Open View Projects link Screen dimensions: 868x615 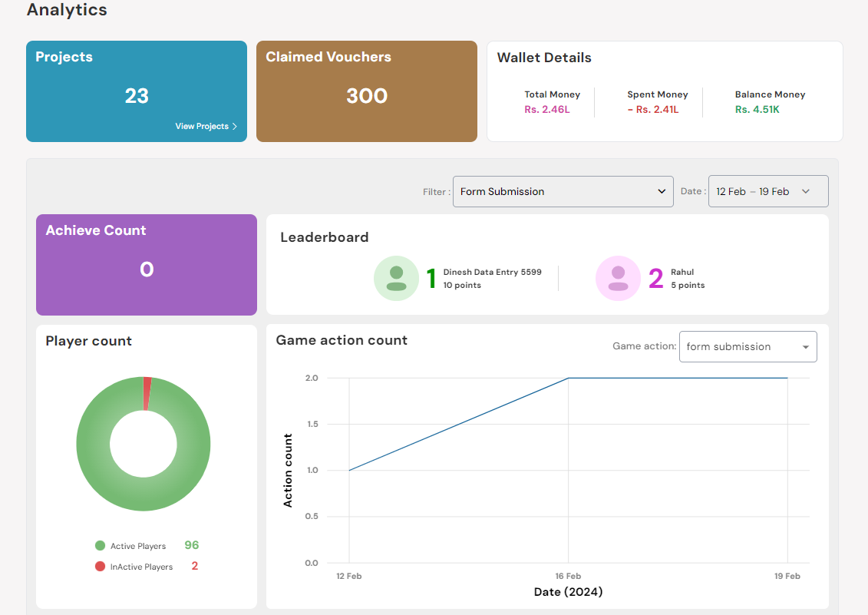click(x=206, y=127)
